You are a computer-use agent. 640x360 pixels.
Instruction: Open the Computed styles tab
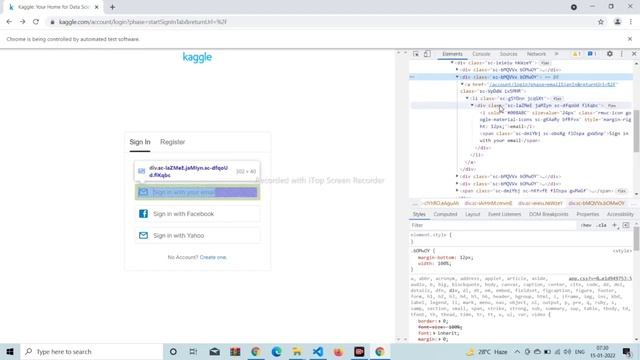click(x=445, y=214)
